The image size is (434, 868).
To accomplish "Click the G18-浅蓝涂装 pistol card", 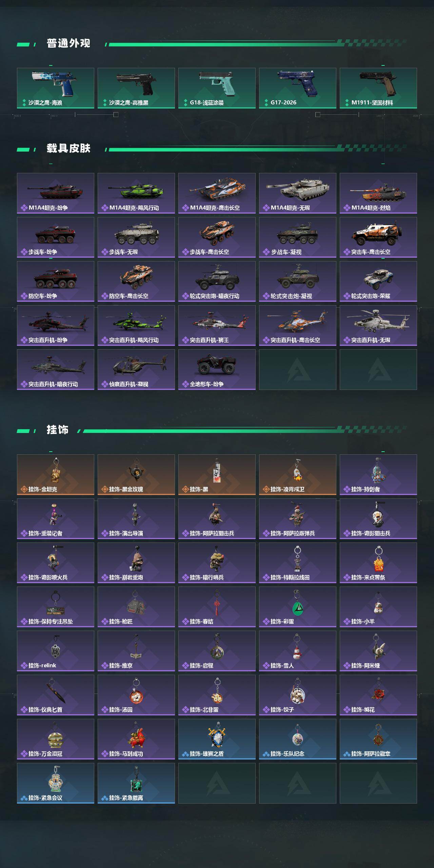I will pos(217,88).
